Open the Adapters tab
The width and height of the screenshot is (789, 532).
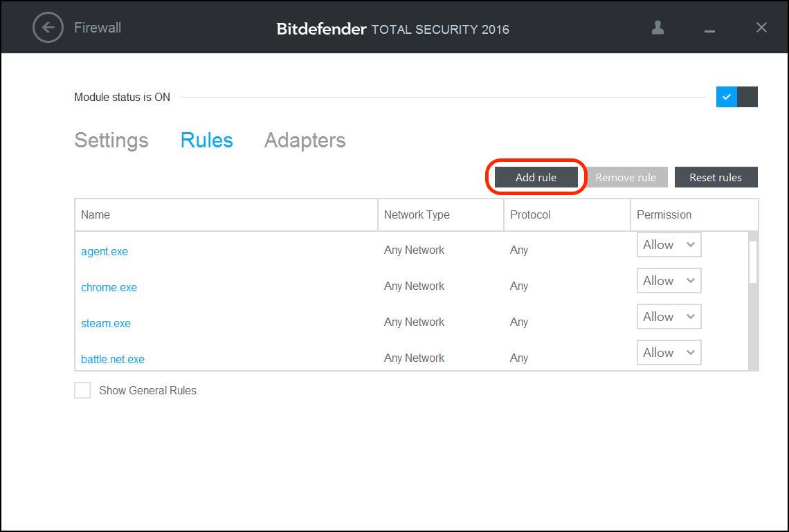[x=305, y=140]
